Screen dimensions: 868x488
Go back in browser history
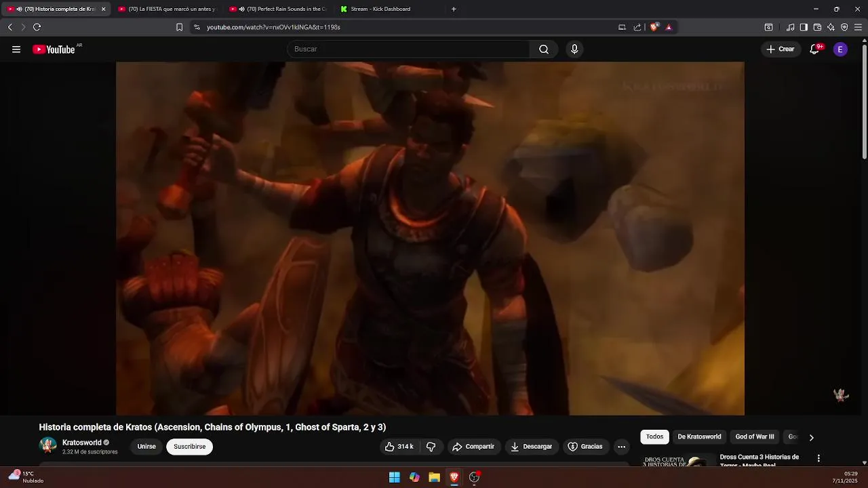pos(9,27)
